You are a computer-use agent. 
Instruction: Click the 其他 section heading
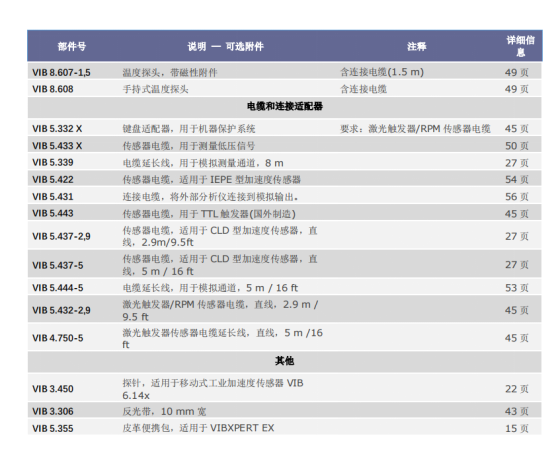pyautogui.click(x=284, y=361)
